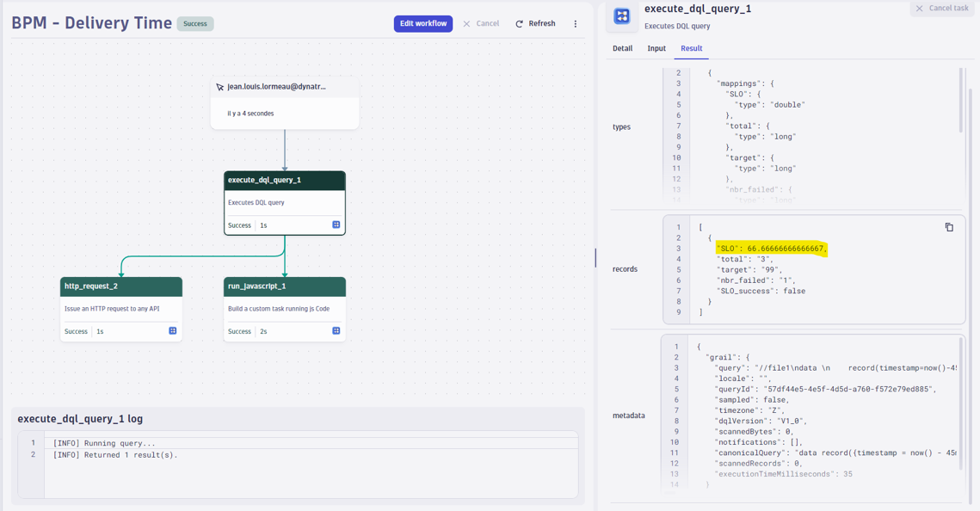The image size is (980, 511).
Task: Click the X icon on the Cancel task button
Action: coord(918,9)
